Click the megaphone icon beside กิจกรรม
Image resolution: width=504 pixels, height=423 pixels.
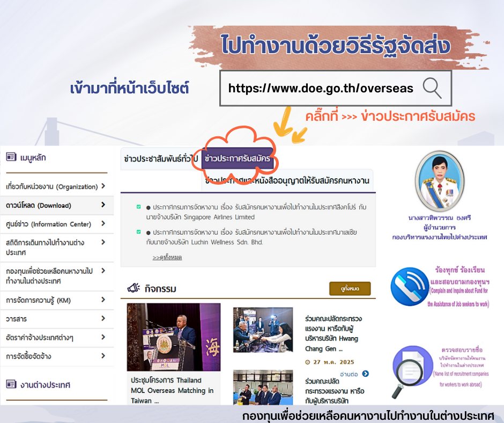(133, 289)
